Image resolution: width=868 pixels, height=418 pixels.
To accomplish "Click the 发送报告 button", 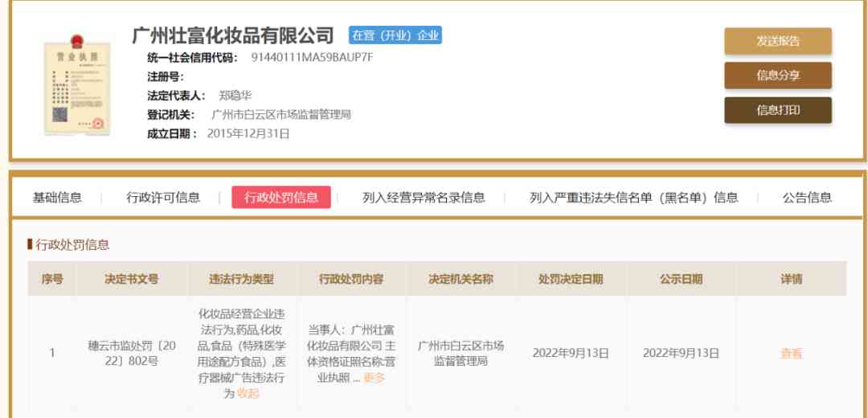I will (x=777, y=41).
